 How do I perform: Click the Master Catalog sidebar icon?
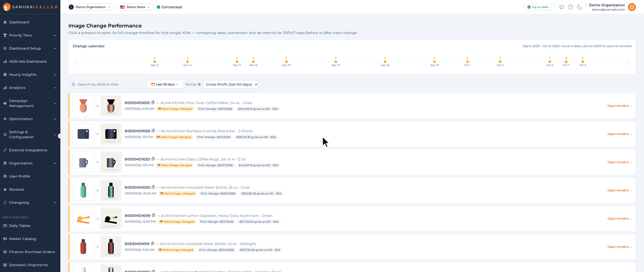click(x=5, y=239)
